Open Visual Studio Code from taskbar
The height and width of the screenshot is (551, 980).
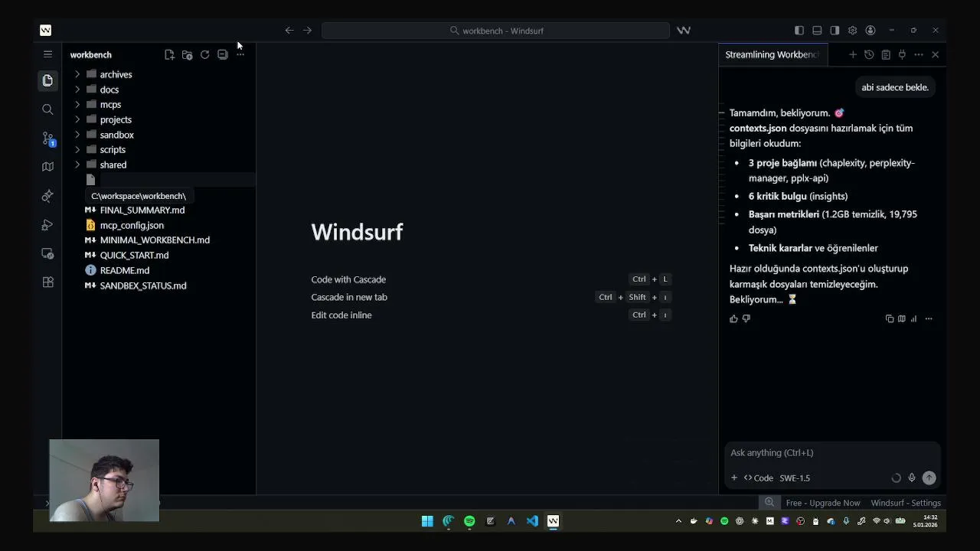coord(532,521)
